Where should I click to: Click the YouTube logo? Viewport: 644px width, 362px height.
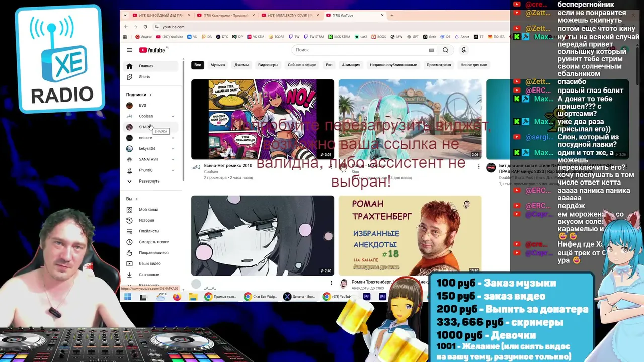(152, 50)
